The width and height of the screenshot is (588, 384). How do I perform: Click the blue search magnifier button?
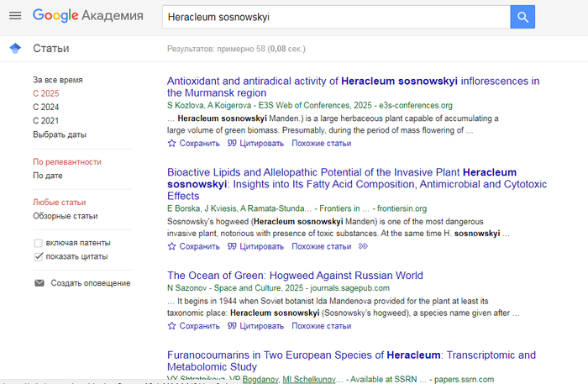pyautogui.click(x=522, y=17)
